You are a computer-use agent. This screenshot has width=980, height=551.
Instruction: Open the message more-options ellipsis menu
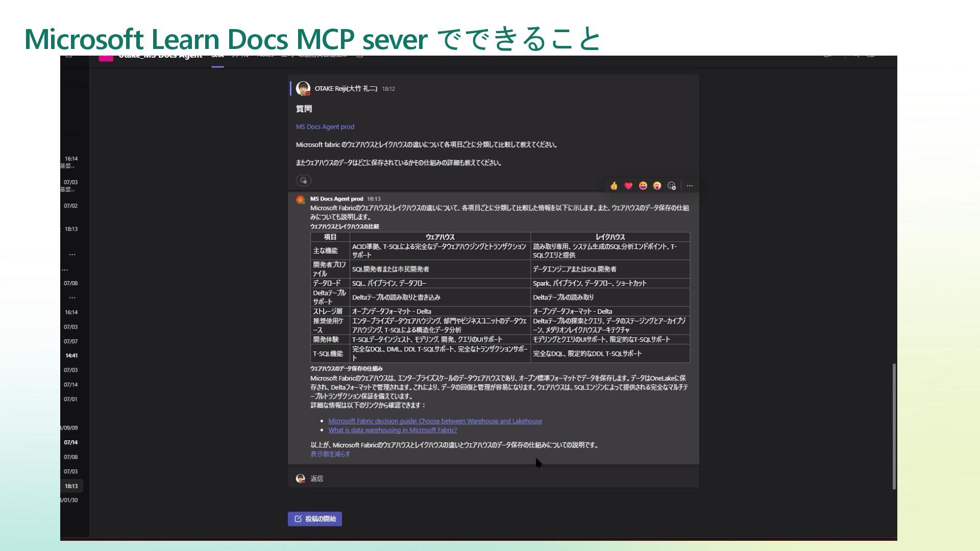(690, 186)
